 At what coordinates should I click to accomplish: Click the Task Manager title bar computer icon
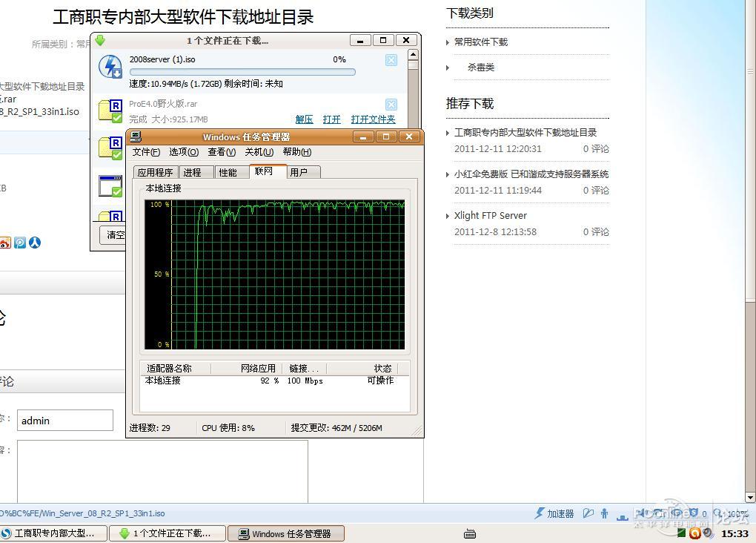tap(136, 136)
